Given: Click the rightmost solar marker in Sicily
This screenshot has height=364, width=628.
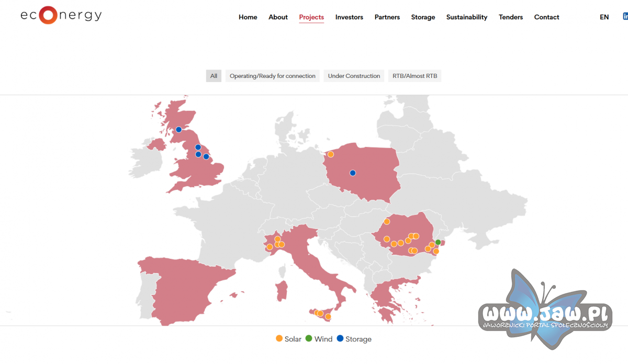Looking at the screenshot, I should coord(328,317).
